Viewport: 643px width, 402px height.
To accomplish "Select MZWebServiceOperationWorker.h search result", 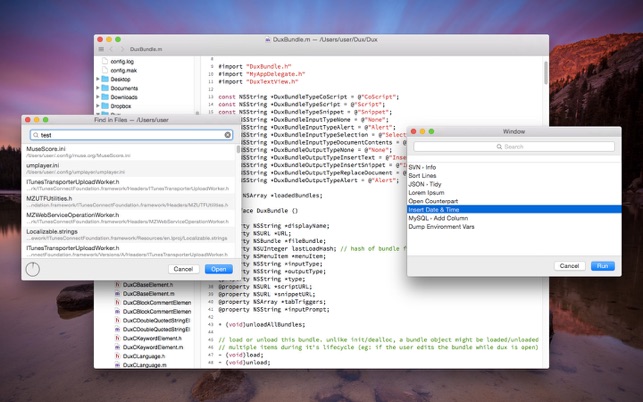I will [x=129, y=218].
